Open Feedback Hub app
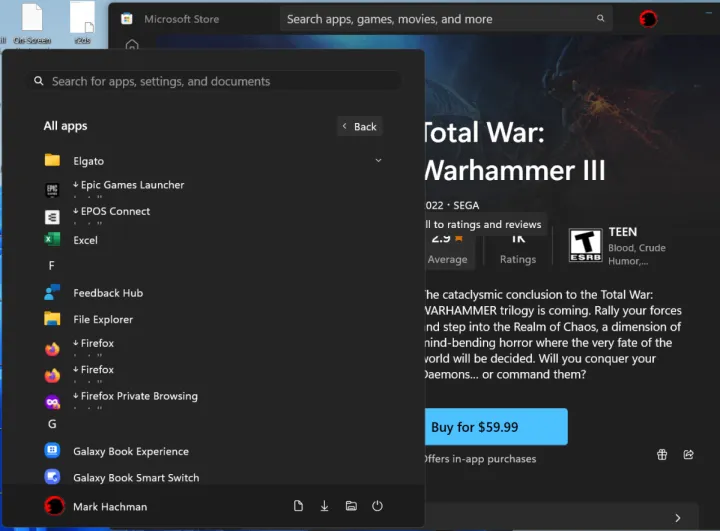720x531 pixels. tap(107, 293)
